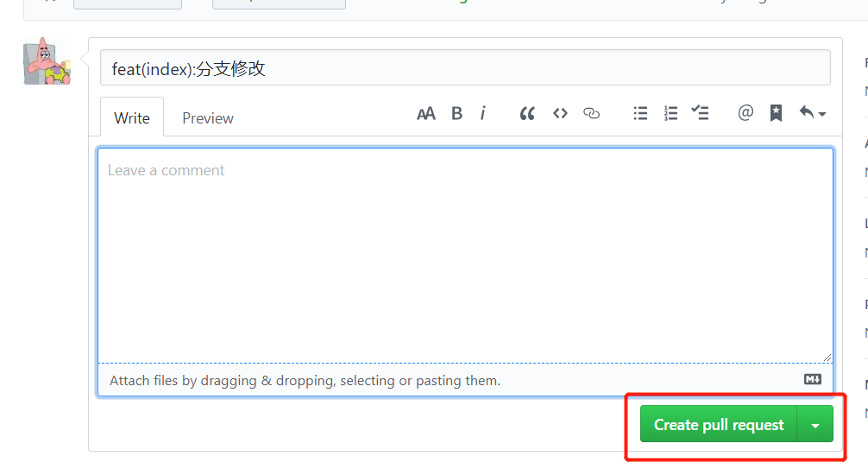Expand the reply arrow dropdown in the toolbar
Viewport: 868px width, 475px height.
click(x=812, y=113)
